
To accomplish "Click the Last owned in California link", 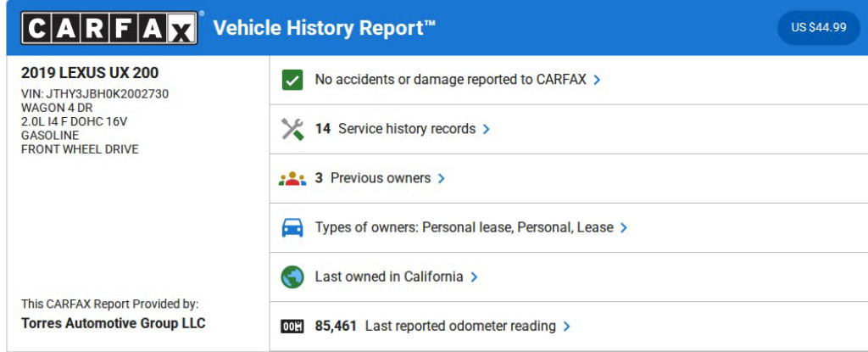I will pyautogui.click(x=389, y=277).
